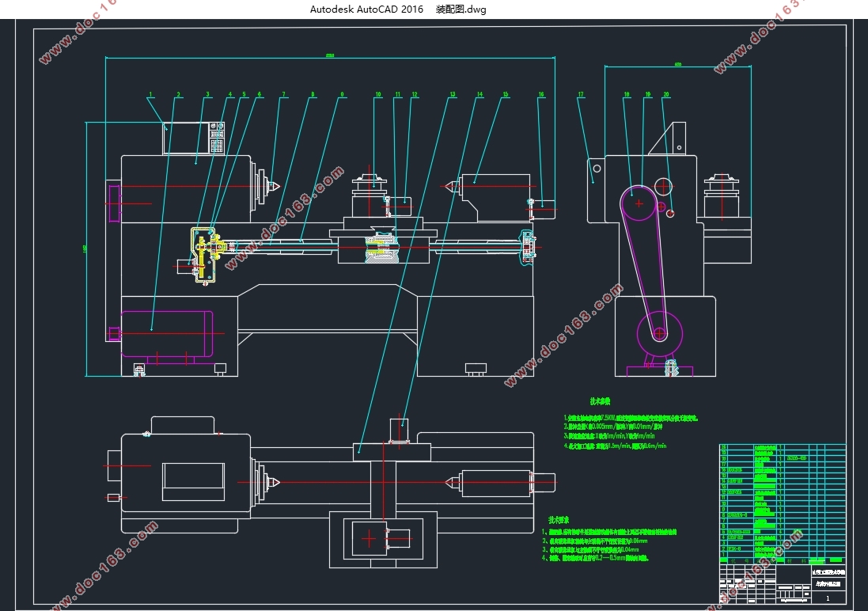Image resolution: width=868 pixels, height=611 pixels.
Task: Select the magenta motor in front view
Action: click(167, 333)
